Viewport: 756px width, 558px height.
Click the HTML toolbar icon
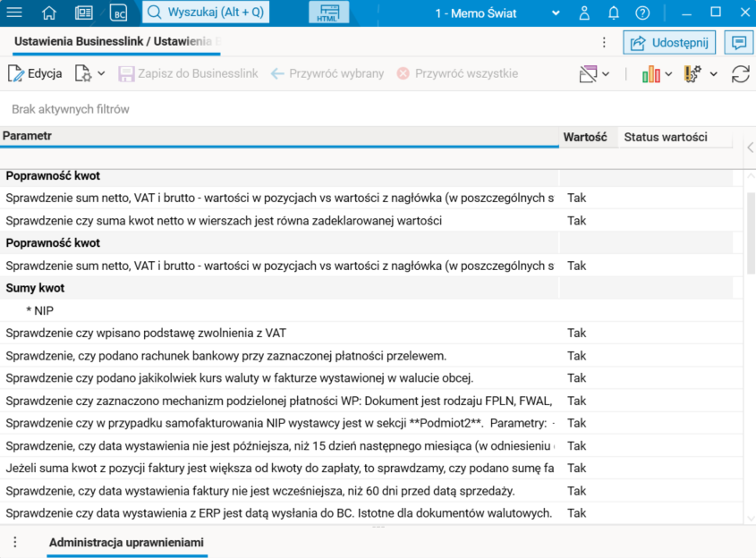[329, 13]
